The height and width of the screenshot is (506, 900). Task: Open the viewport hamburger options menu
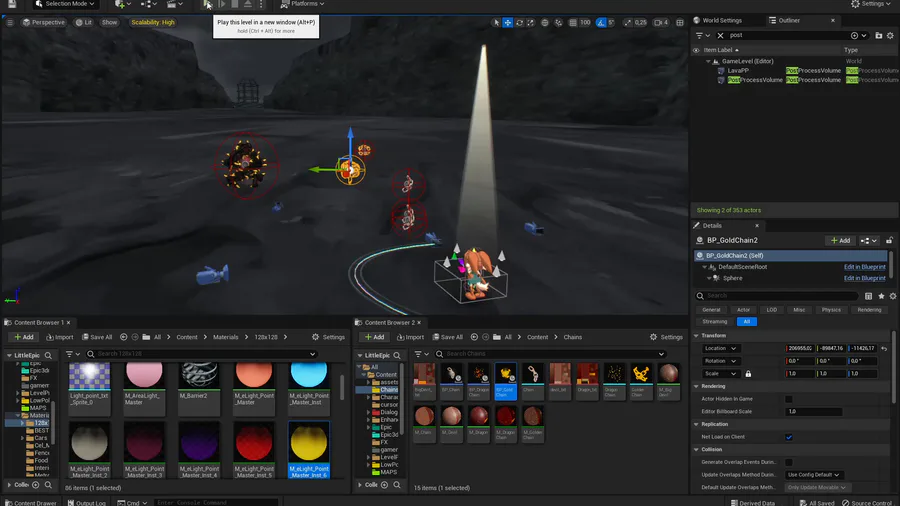point(10,22)
